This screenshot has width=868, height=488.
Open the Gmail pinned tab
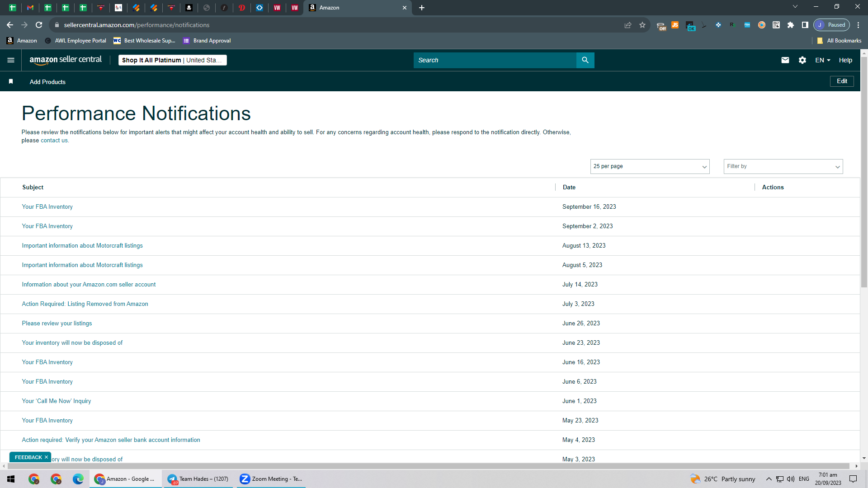coord(30,8)
